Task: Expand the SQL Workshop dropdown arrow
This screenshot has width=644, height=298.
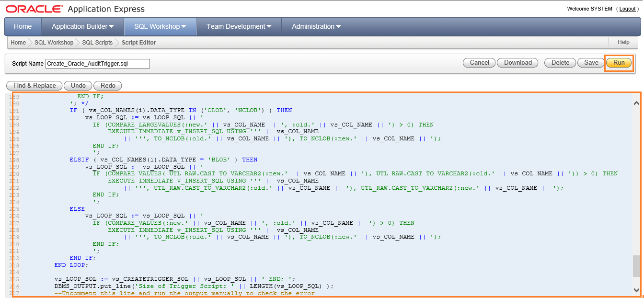Action: (x=184, y=27)
